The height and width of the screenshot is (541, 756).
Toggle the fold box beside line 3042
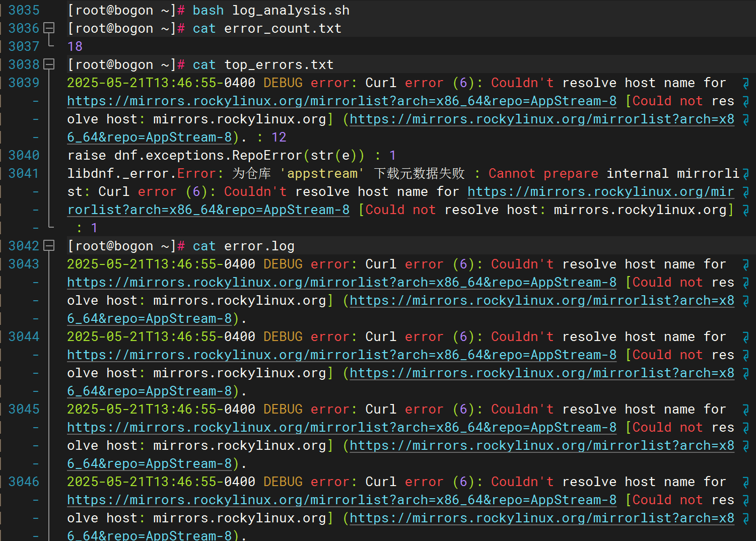[x=49, y=246]
